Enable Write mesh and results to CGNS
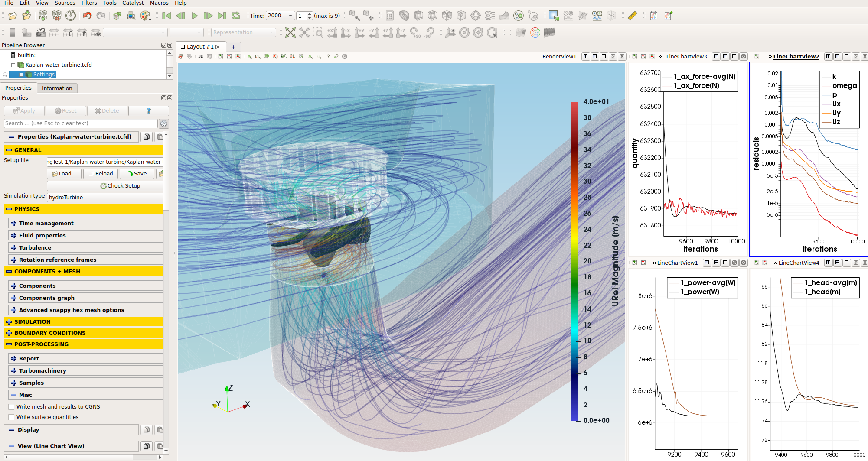This screenshot has height=461, width=868. (12, 407)
